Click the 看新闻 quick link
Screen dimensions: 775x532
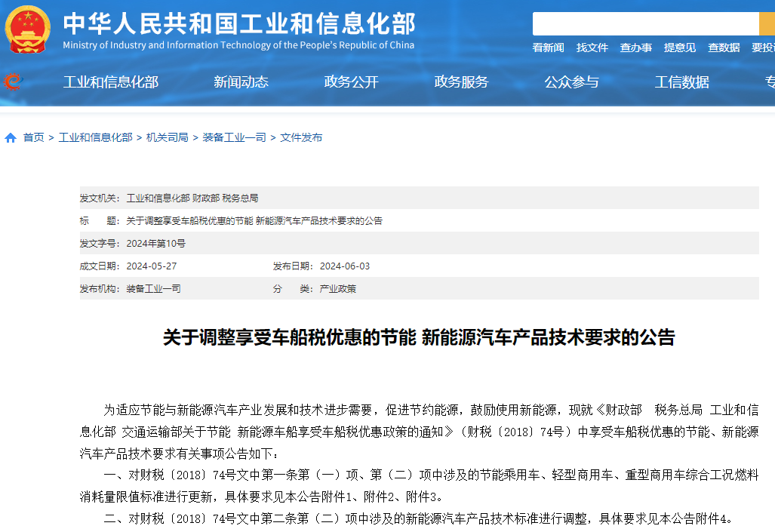click(x=548, y=48)
